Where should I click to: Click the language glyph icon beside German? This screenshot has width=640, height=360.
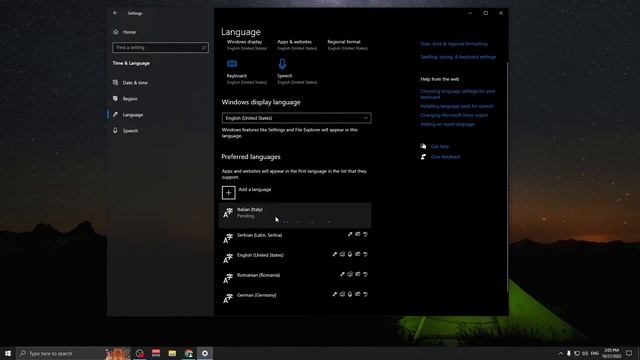pos(228,298)
